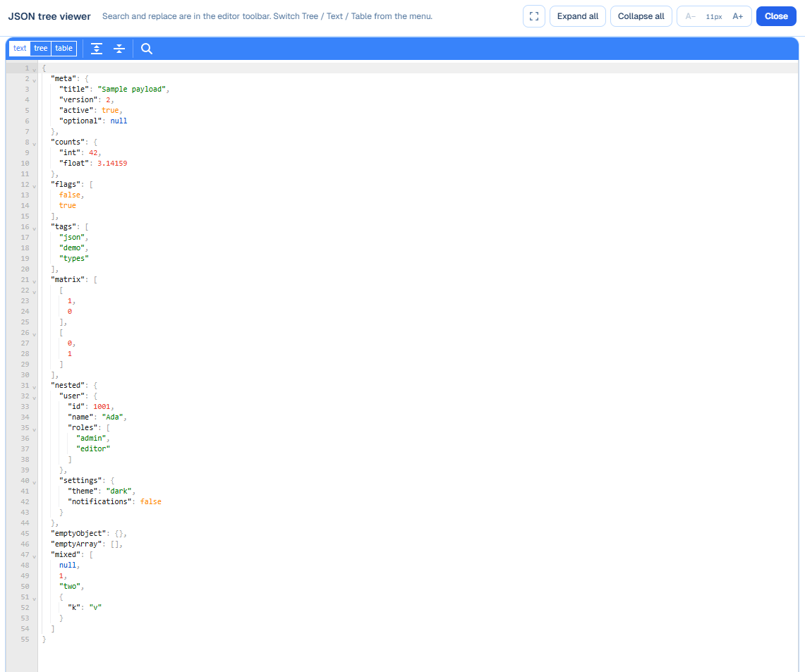Collapse the "counts" object fold arrow
The image size is (805, 672).
click(35, 143)
